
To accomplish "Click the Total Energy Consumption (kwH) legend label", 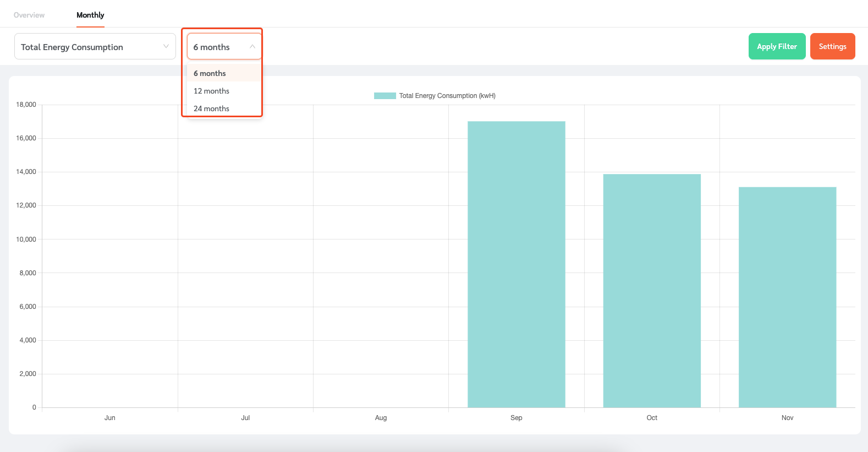I will click(x=447, y=96).
